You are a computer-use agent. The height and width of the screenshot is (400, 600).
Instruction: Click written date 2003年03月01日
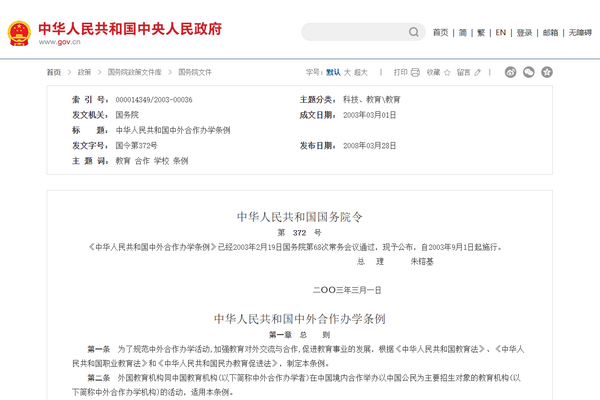click(370, 115)
